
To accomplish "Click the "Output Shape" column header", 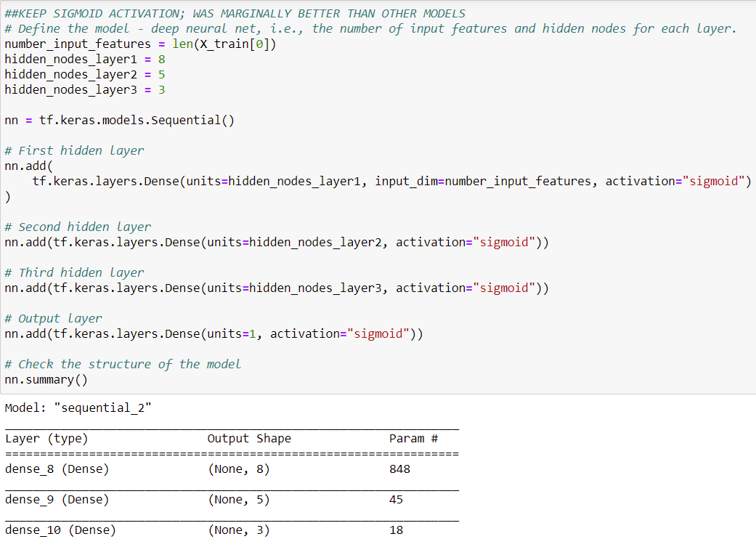I will click(x=249, y=439).
